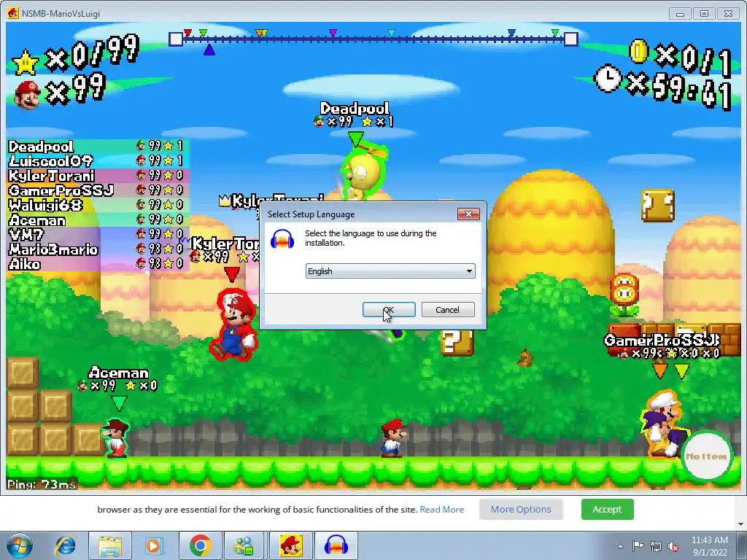Viewport: 747px width, 560px height.
Task: Open the two-people messenger taskbar icon
Action: click(244, 545)
